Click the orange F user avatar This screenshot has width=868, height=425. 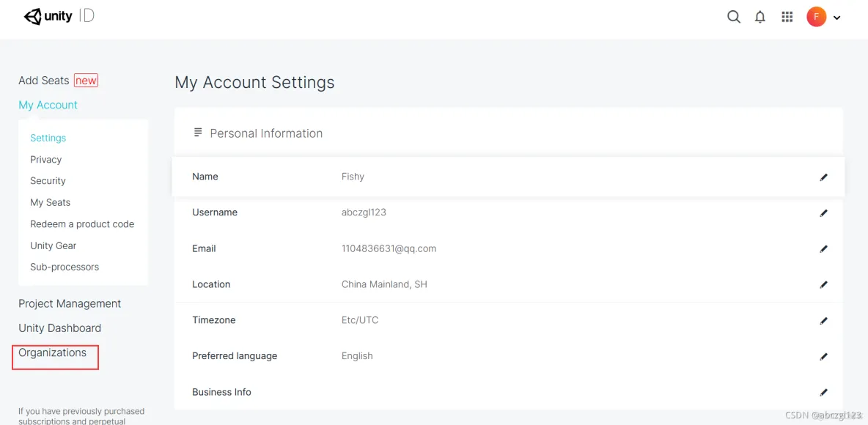[x=817, y=17]
